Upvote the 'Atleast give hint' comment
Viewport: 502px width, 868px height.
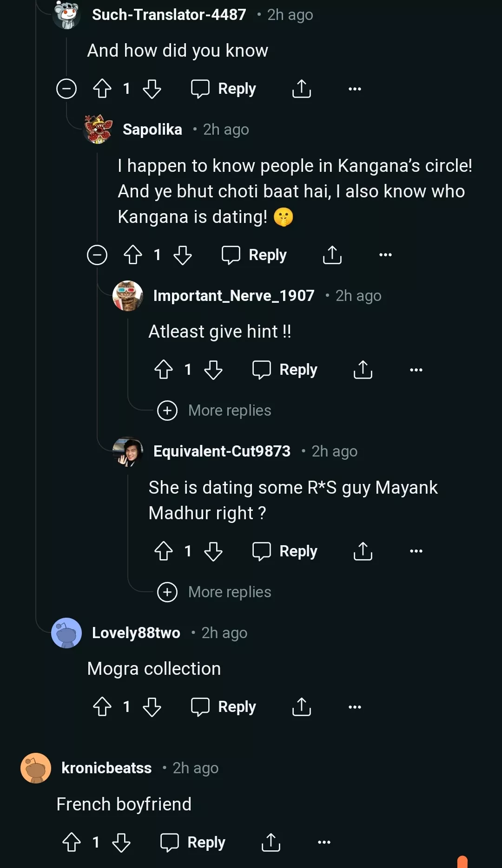(x=164, y=370)
